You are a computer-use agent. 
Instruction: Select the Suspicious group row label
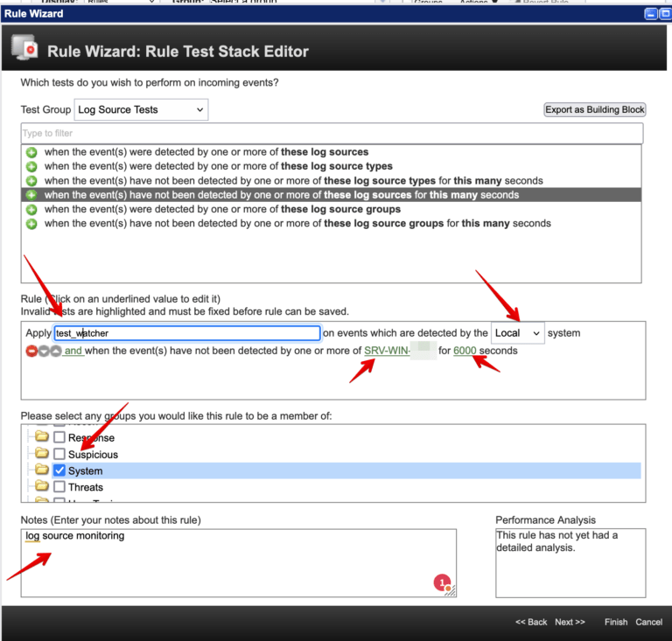click(93, 455)
